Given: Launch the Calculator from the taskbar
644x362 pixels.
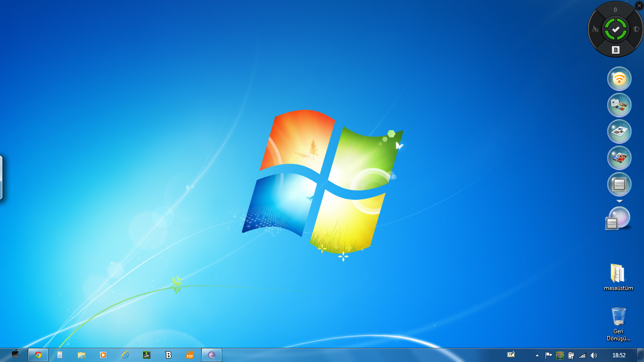Looking at the screenshot, I should pos(60,355).
